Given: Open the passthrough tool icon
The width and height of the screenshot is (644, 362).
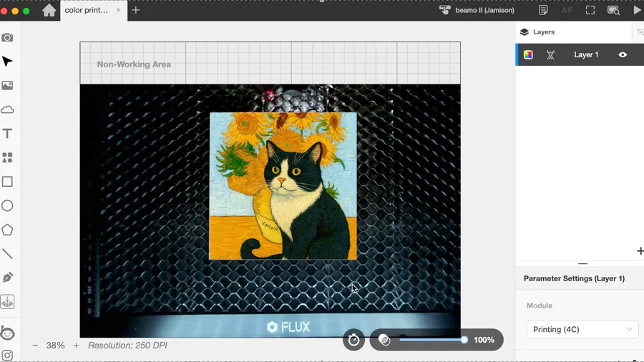Looking at the screenshot, I should point(7,302).
